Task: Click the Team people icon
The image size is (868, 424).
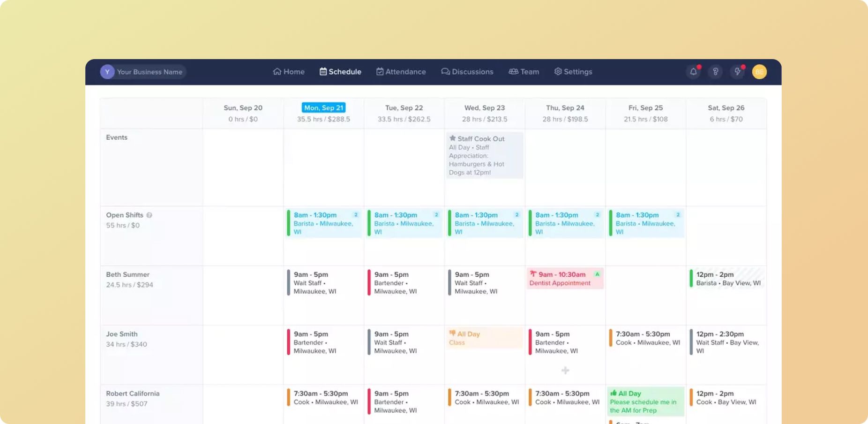Action: pyautogui.click(x=513, y=72)
